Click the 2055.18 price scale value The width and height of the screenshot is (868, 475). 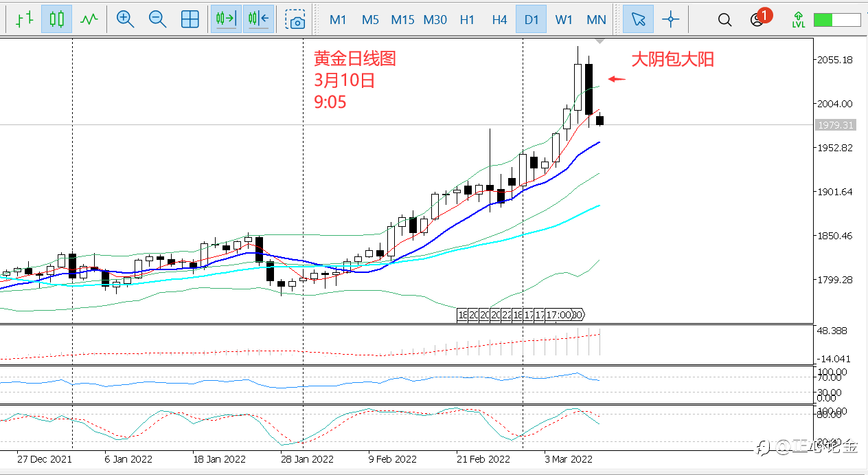click(835, 60)
